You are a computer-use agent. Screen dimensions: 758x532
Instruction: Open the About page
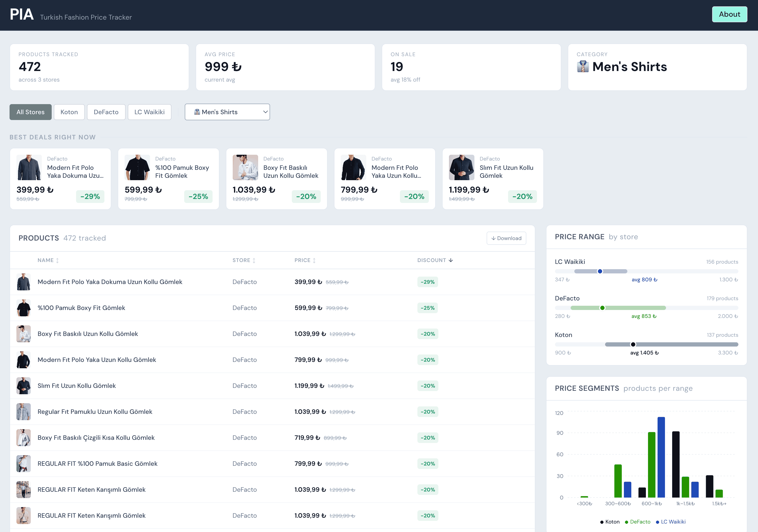[x=729, y=14]
